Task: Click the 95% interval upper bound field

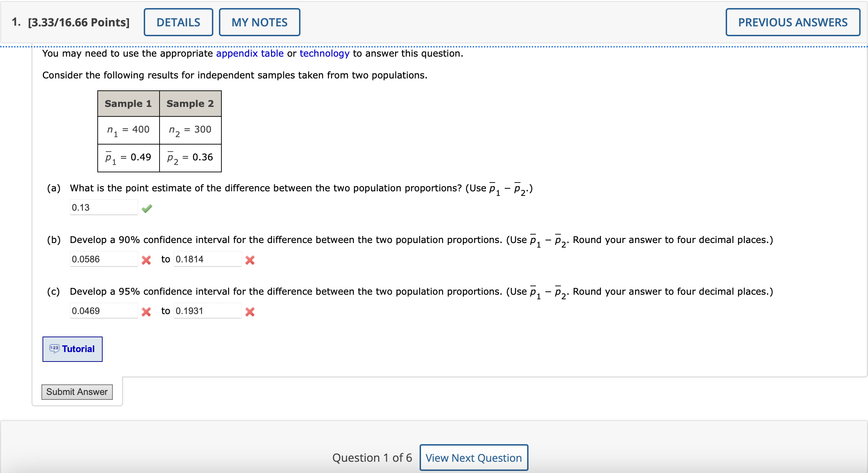Action: (207, 311)
